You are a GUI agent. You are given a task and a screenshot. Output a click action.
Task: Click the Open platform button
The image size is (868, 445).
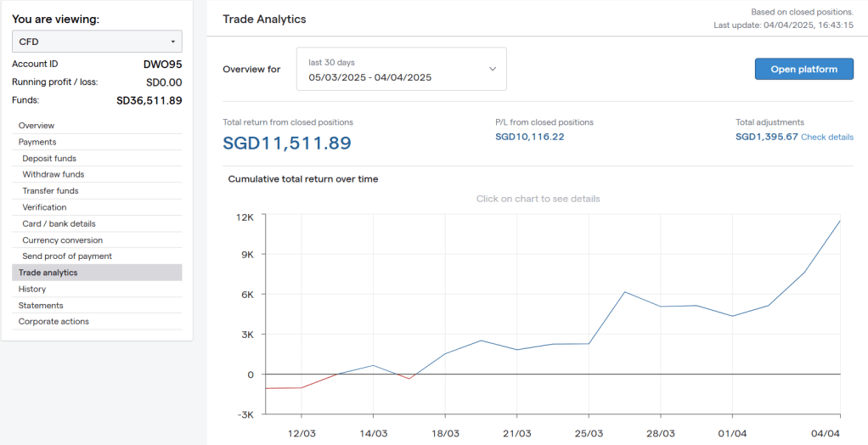[803, 69]
